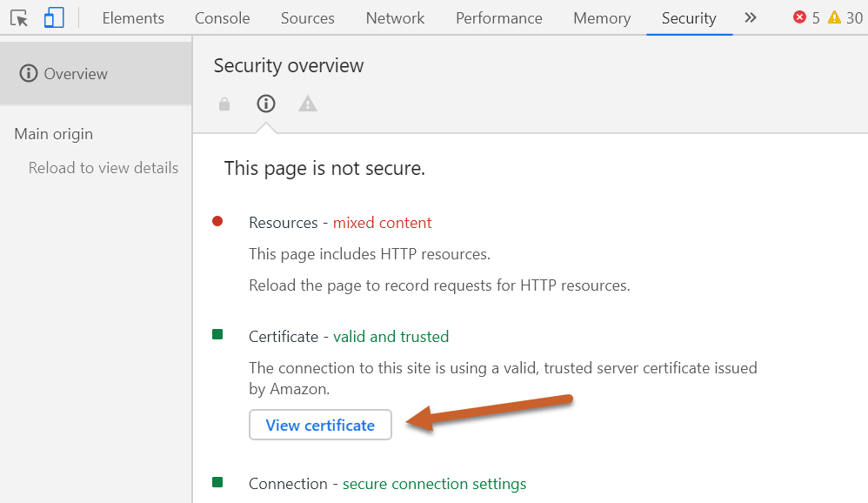This screenshot has height=503, width=868.
Task: Switch to the Console tab
Action: (x=223, y=18)
